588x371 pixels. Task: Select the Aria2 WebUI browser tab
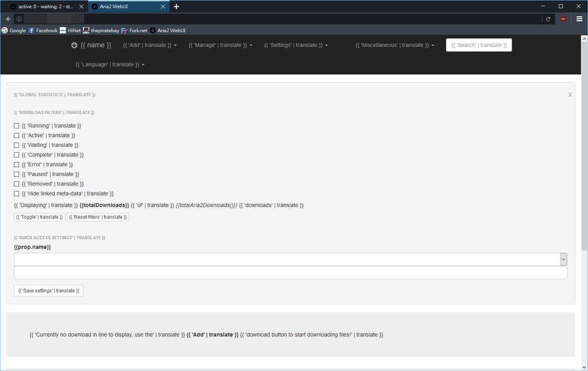pyautogui.click(x=129, y=6)
